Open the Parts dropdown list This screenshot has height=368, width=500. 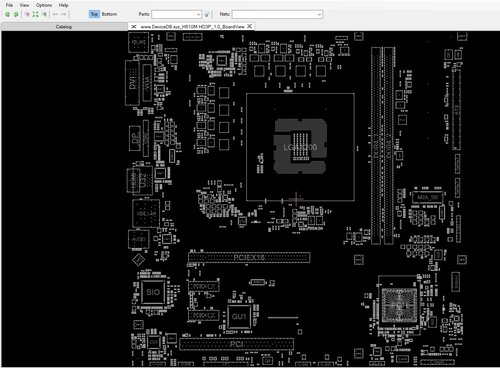tap(198, 14)
